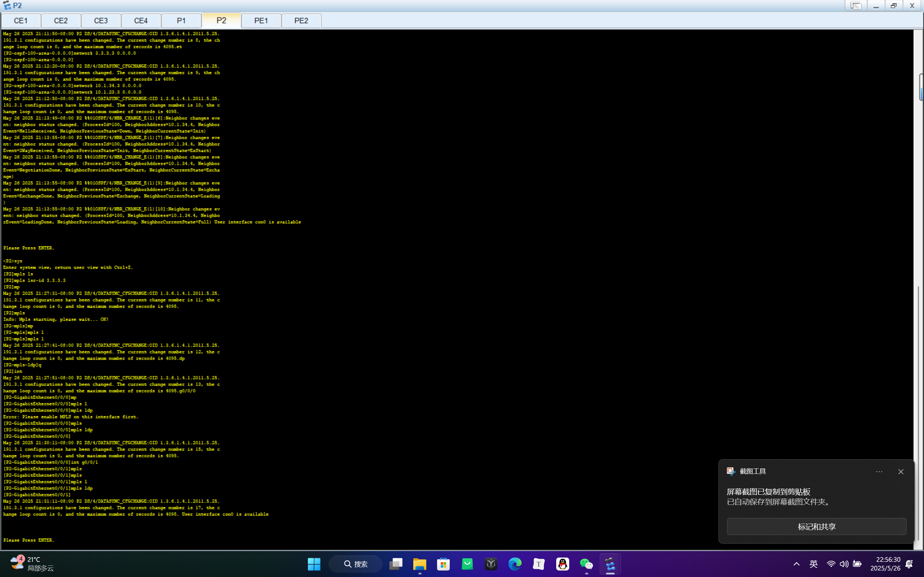Screen dimensions: 924x577
Task: Switch to the CE4 tab
Action: (x=141, y=21)
